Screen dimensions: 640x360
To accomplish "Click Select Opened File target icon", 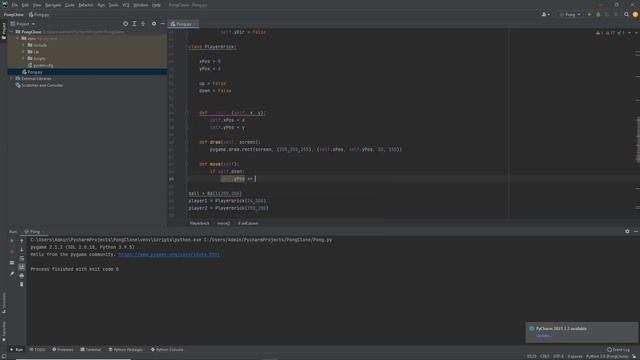I will 125,24.
